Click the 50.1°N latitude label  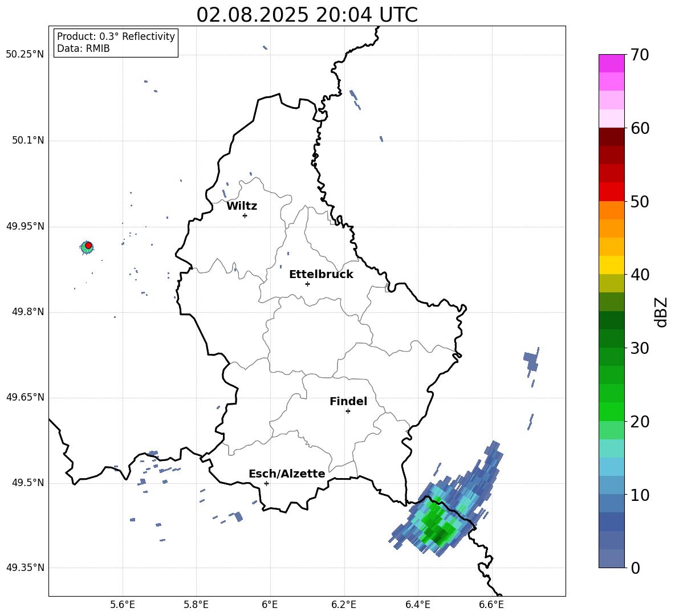[28, 140]
